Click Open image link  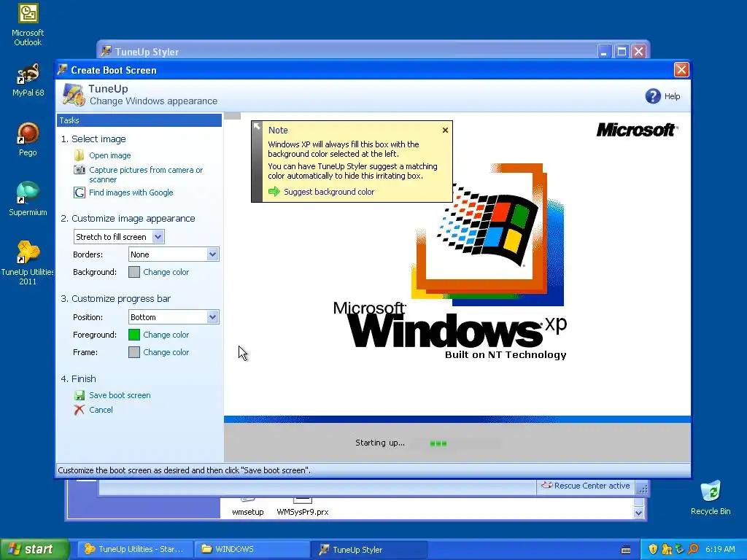coord(109,155)
